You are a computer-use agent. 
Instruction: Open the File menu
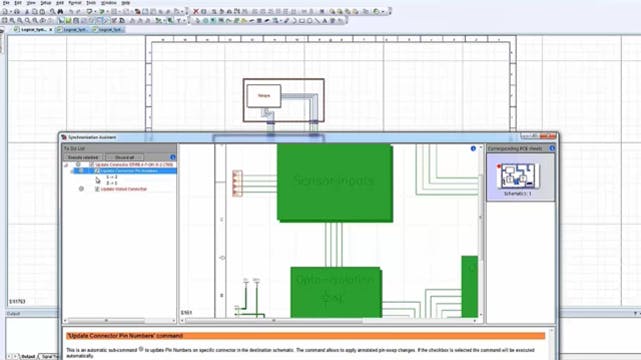click(6, 3)
